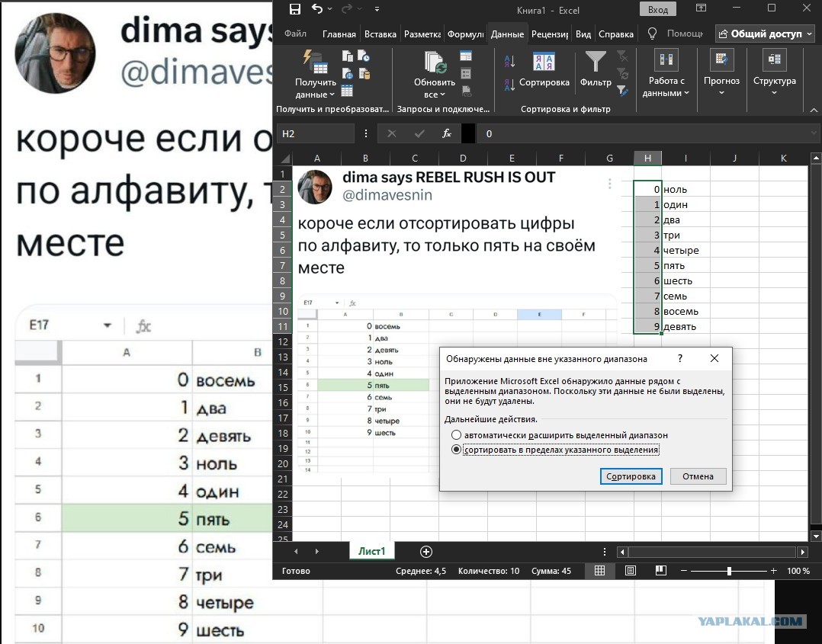Click the Reapply filter icon
The image size is (822, 644).
tap(622, 73)
